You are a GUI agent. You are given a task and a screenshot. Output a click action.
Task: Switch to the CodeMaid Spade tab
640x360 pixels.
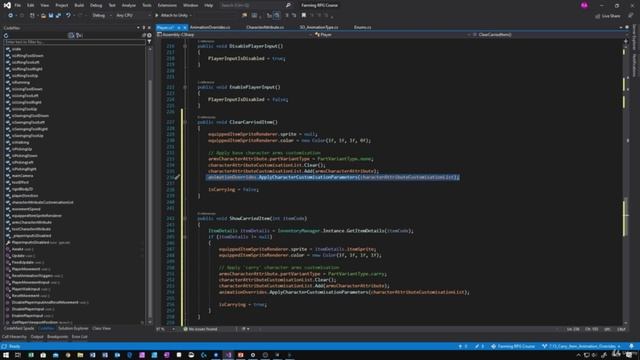pos(19,329)
